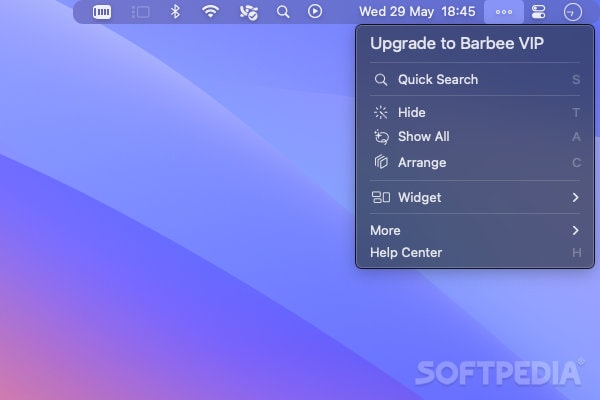Open Control Center switches icon
This screenshot has height=400, width=600.
pyautogui.click(x=538, y=12)
